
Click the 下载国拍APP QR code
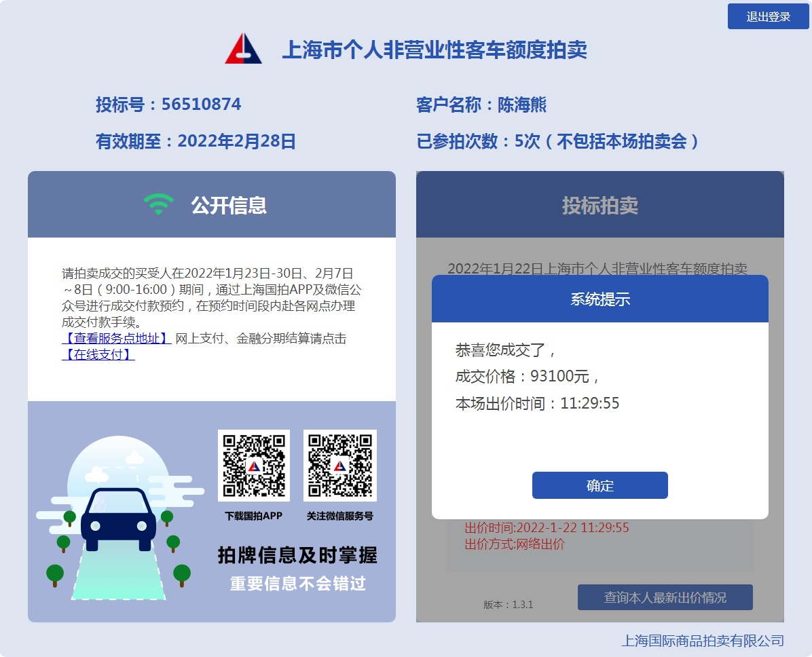[x=254, y=466]
